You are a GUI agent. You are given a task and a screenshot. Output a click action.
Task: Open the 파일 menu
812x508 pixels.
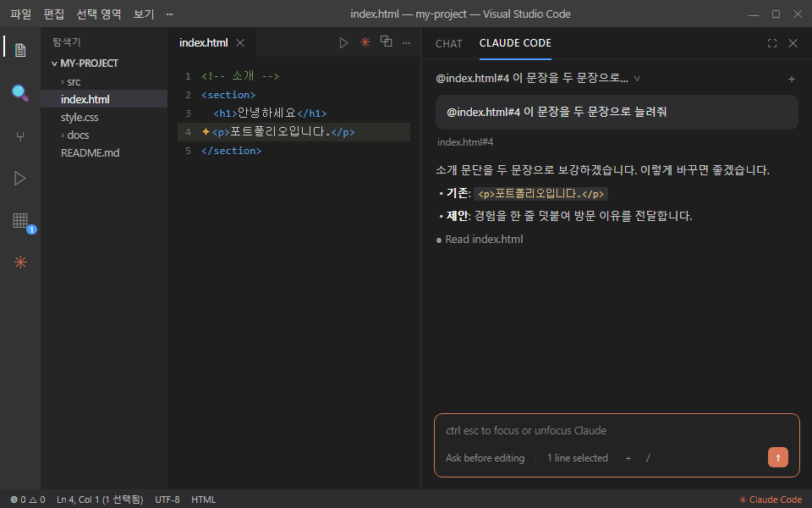(20, 14)
